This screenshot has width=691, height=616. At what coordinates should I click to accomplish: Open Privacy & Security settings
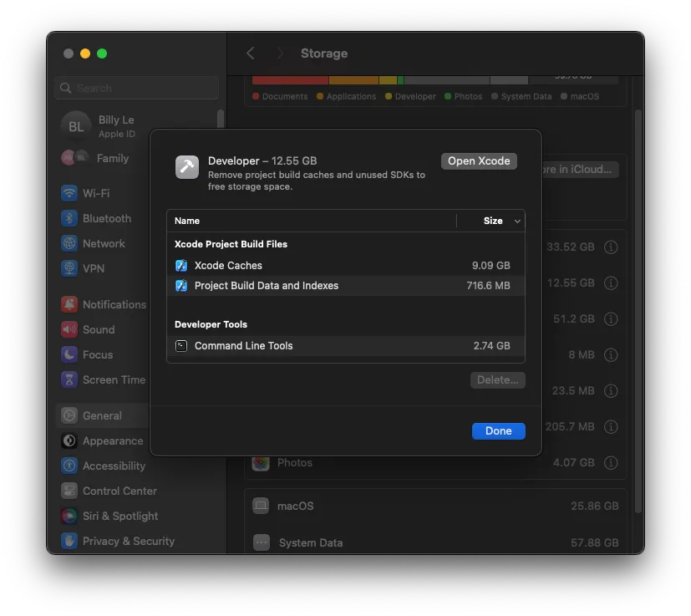tap(118, 541)
